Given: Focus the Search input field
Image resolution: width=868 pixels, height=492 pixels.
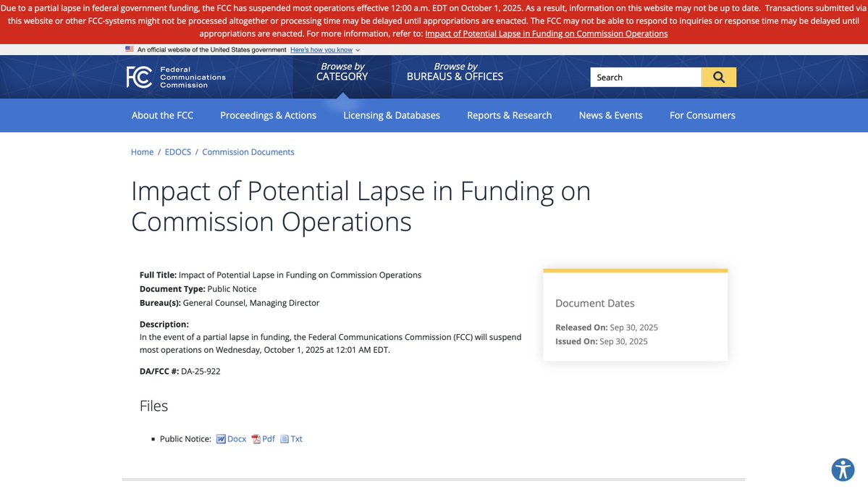Looking at the screenshot, I should pyautogui.click(x=646, y=77).
